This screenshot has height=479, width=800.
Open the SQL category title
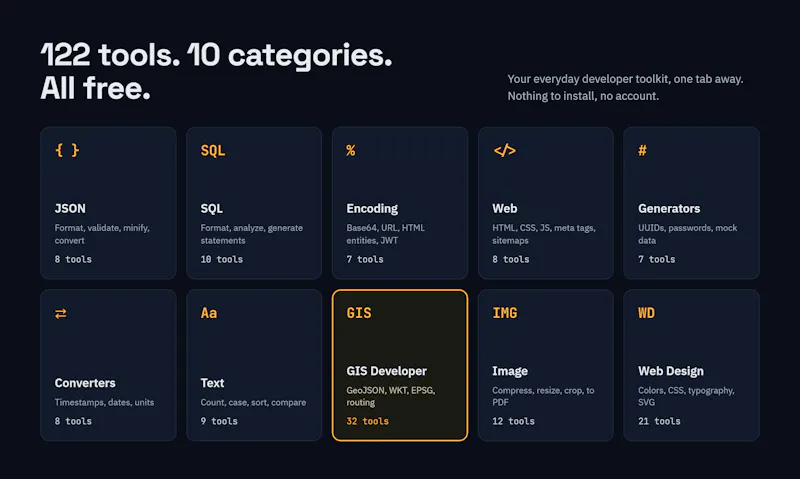pos(211,209)
